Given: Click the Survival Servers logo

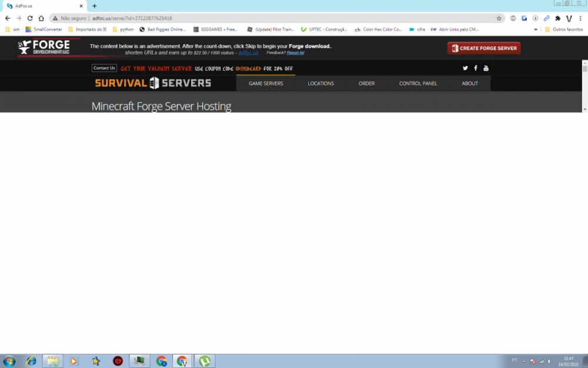Looking at the screenshot, I should 153,83.
